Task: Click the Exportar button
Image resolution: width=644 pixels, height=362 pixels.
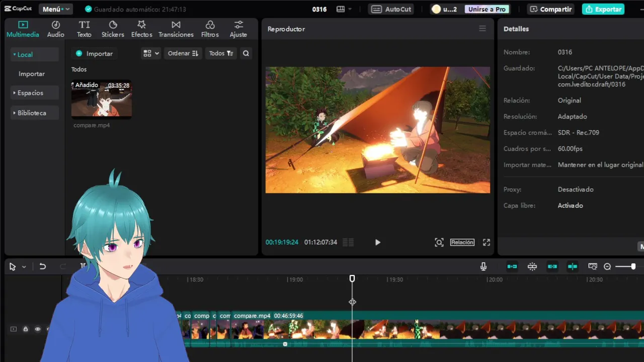Action: (x=603, y=9)
